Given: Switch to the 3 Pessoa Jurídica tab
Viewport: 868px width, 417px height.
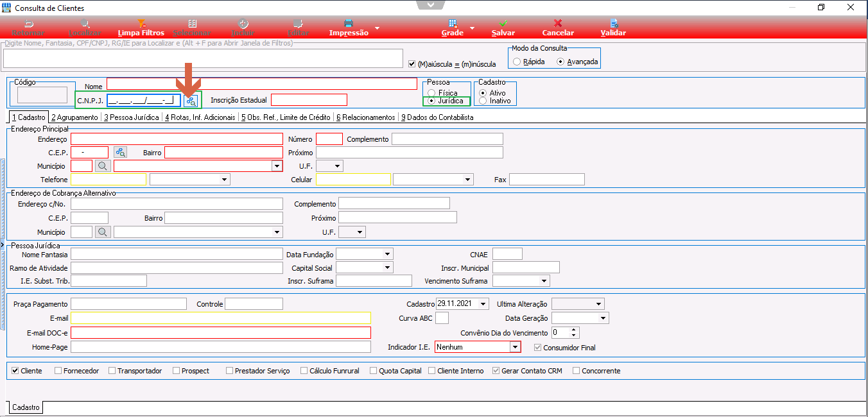Looking at the screenshot, I should click(x=131, y=117).
